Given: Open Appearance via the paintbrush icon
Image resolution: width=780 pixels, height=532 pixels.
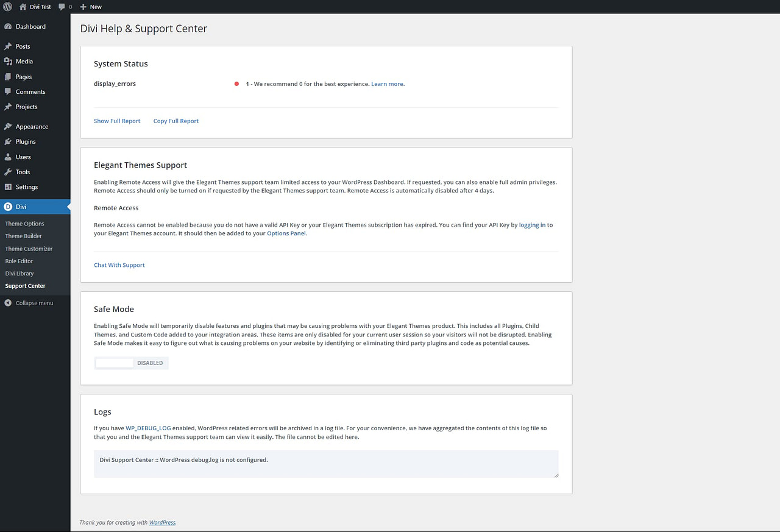Looking at the screenshot, I should coord(8,127).
